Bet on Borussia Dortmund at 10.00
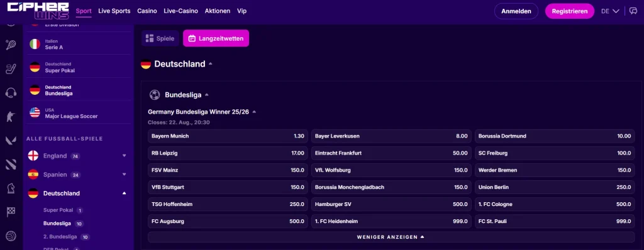Screen dimensions: 644x250 pyautogui.click(x=555, y=136)
